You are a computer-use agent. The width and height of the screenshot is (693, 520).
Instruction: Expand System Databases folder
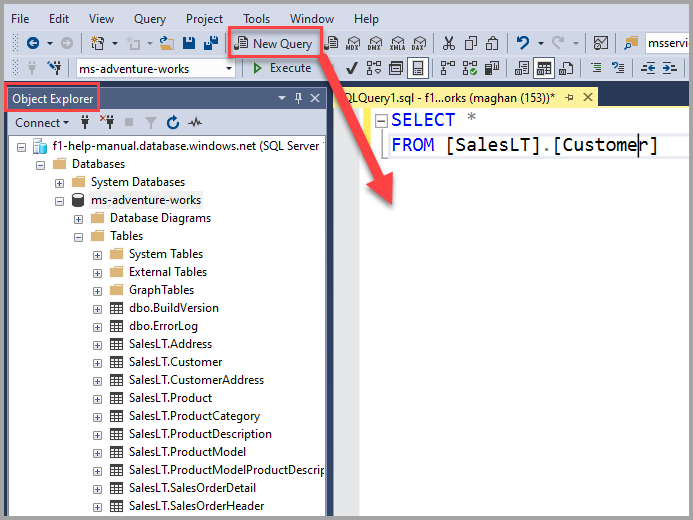tap(59, 183)
